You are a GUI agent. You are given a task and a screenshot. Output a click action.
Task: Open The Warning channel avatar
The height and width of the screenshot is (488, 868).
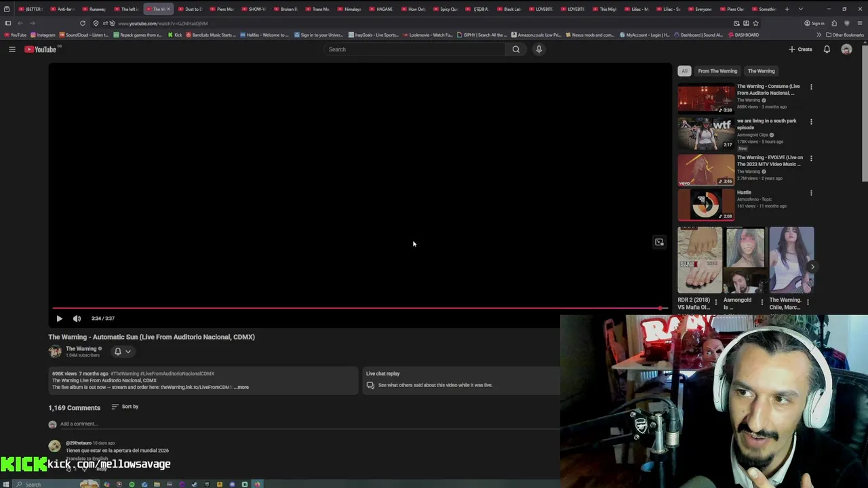pos(55,351)
